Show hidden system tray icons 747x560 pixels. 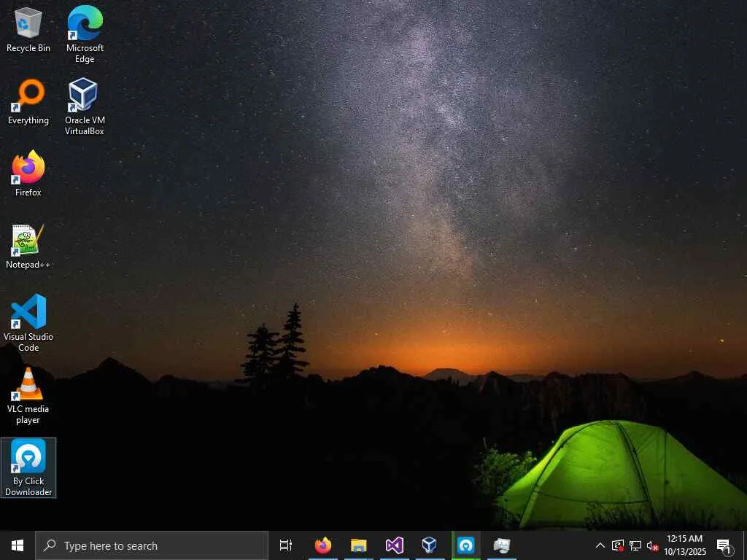(600, 545)
